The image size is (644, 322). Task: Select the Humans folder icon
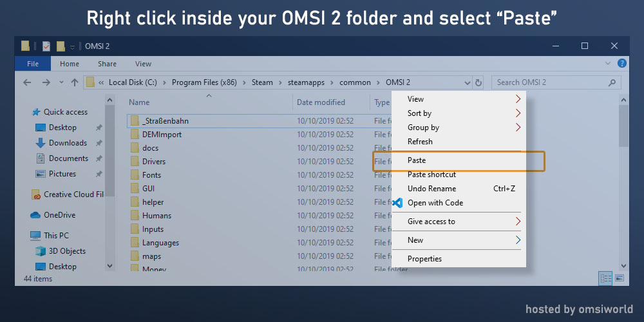coord(135,216)
